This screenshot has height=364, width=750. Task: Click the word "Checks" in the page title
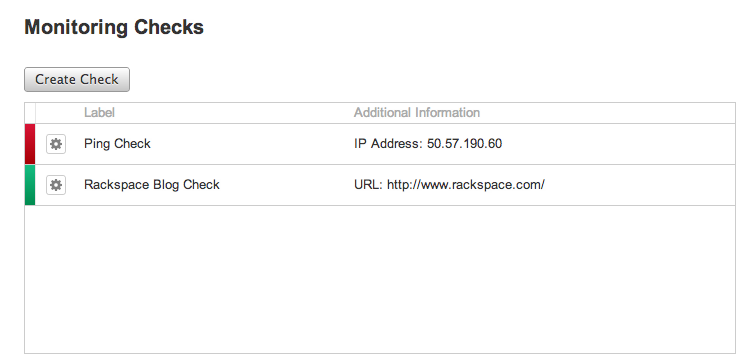point(169,27)
